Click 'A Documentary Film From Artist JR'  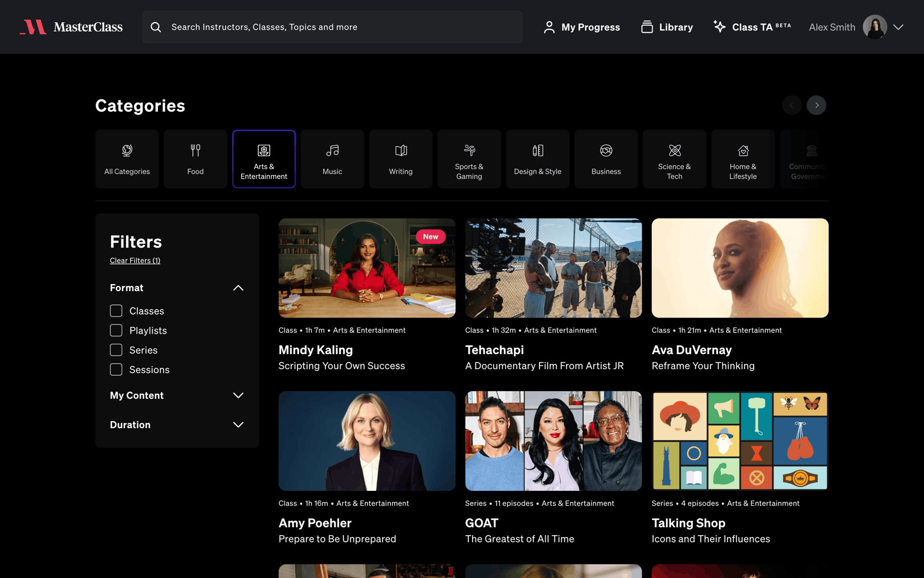point(544,366)
